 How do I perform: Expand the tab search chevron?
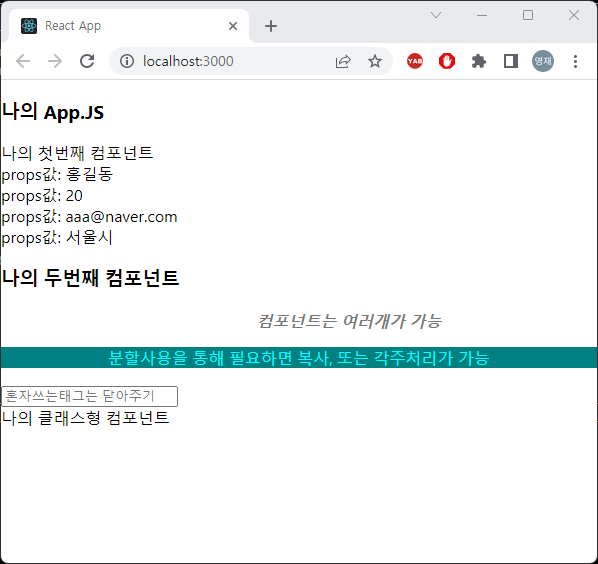436,15
